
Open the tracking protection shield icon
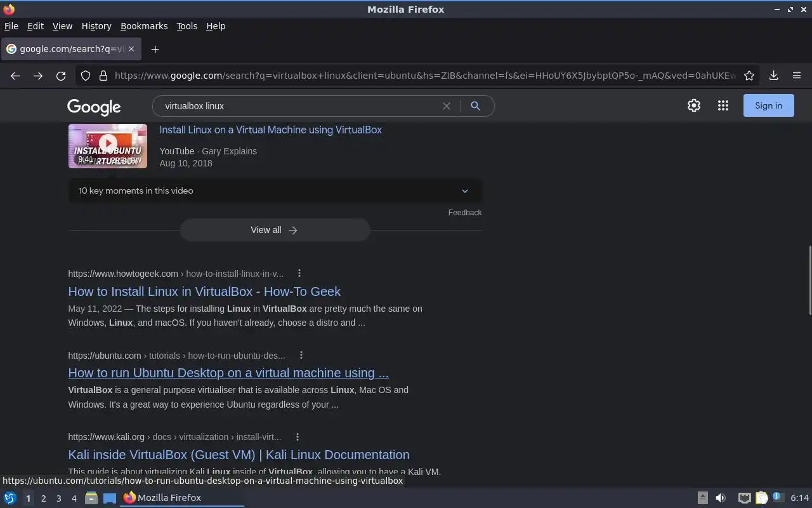pos(86,76)
